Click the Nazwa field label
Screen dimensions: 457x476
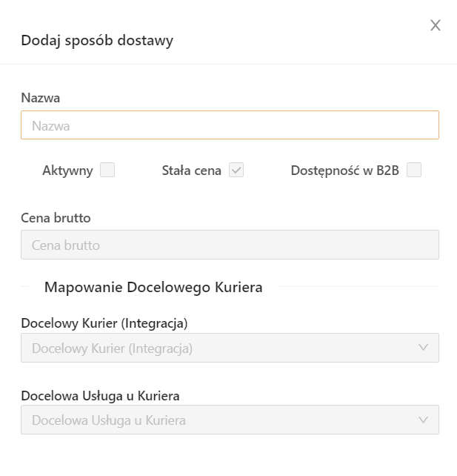(40, 98)
